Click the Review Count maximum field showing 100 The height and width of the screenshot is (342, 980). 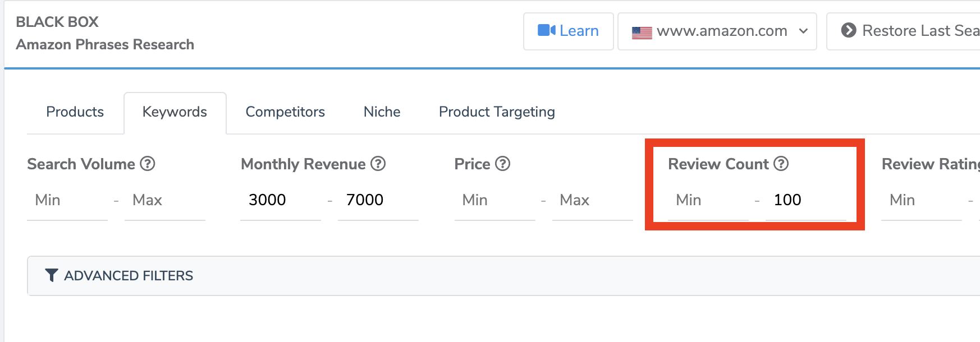(806, 200)
